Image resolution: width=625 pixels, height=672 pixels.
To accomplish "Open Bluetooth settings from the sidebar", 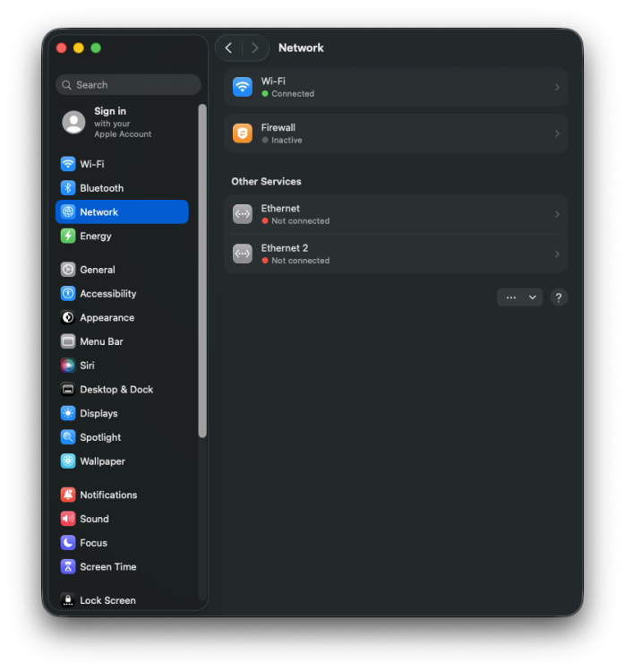I will (x=122, y=188).
